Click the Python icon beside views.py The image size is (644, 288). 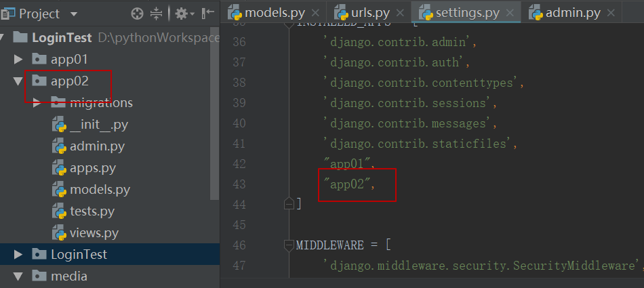click(58, 233)
